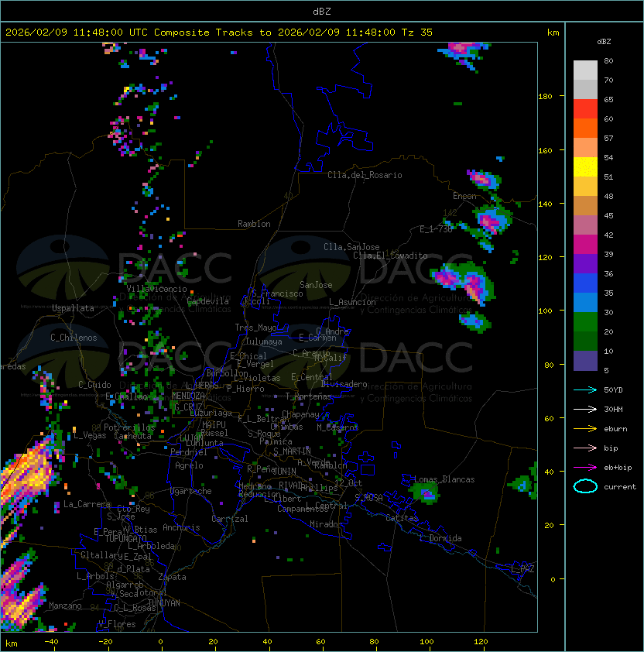Click the Mirador label
Screen dimensions: 644x652
coord(326,524)
